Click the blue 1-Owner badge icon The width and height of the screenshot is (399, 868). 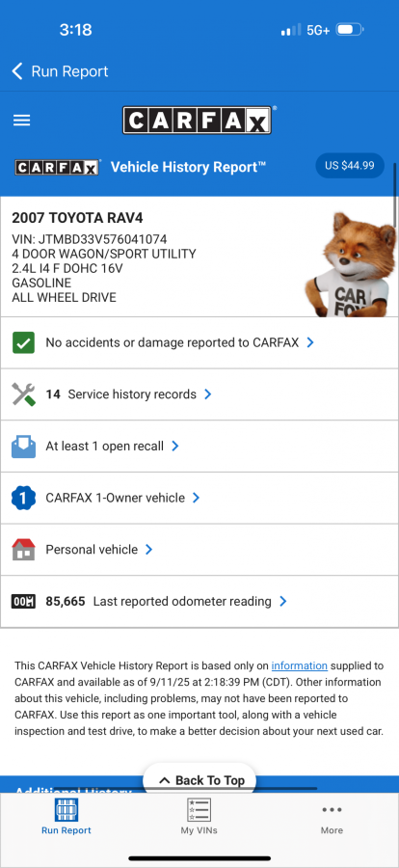tap(23, 498)
